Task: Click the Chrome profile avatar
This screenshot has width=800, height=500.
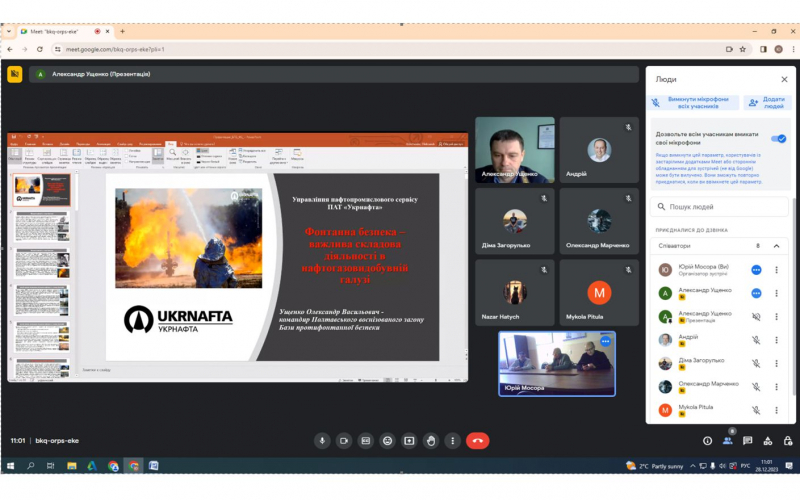Action: (x=779, y=49)
